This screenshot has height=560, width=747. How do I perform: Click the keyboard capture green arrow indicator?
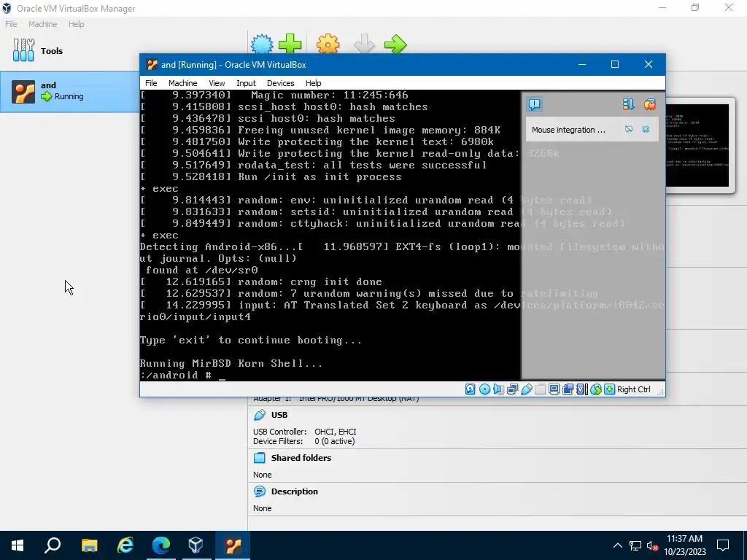click(609, 389)
